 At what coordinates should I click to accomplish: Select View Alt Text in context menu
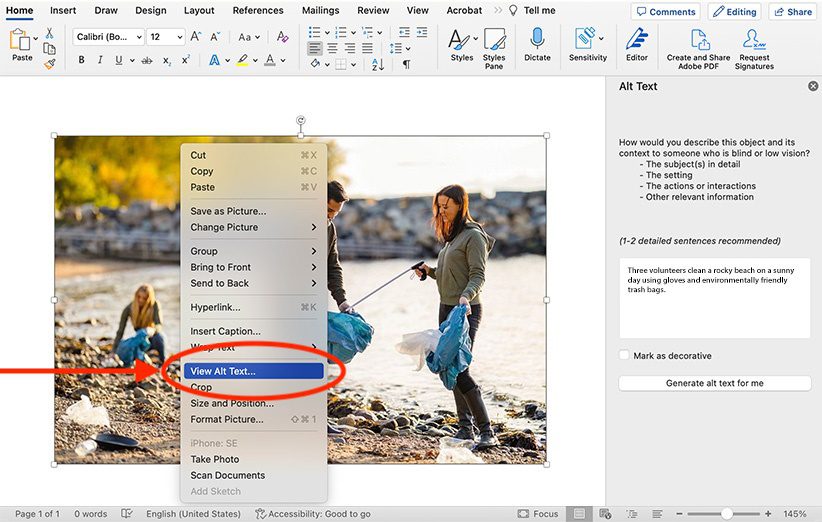coord(253,371)
